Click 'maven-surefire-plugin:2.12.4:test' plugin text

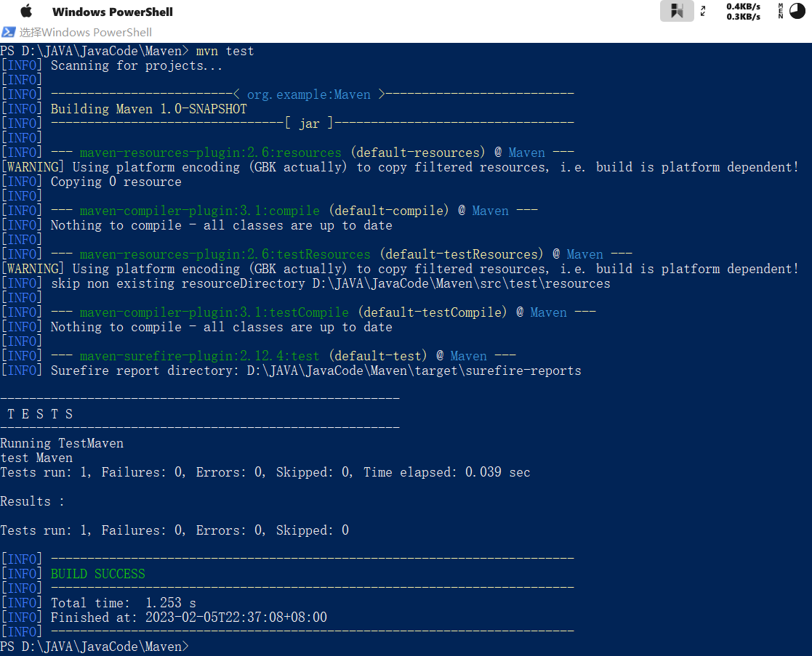(x=200, y=356)
